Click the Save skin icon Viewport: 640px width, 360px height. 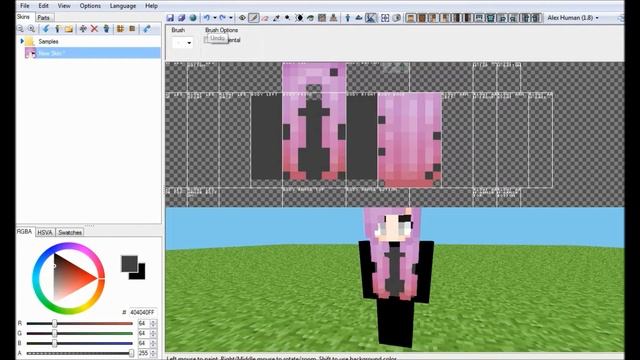coord(170,18)
